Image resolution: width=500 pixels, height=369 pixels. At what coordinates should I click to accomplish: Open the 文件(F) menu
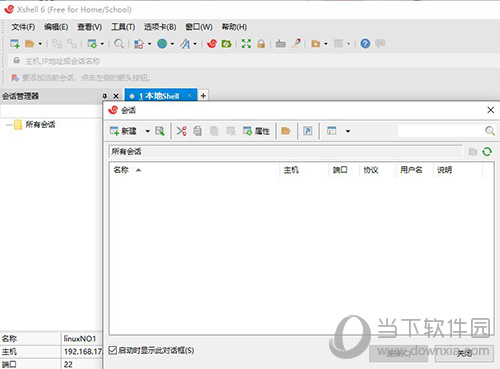(23, 27)
